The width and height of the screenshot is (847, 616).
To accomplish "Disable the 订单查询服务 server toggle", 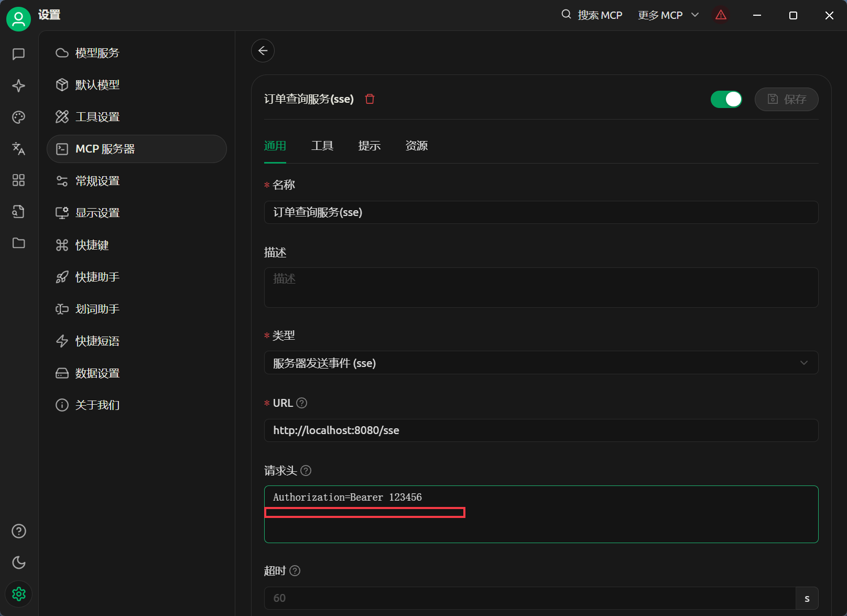I will (726, 99).
